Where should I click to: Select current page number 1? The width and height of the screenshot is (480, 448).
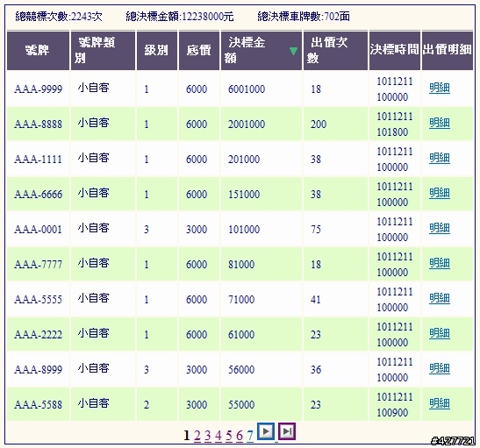(x=187, y=435)
